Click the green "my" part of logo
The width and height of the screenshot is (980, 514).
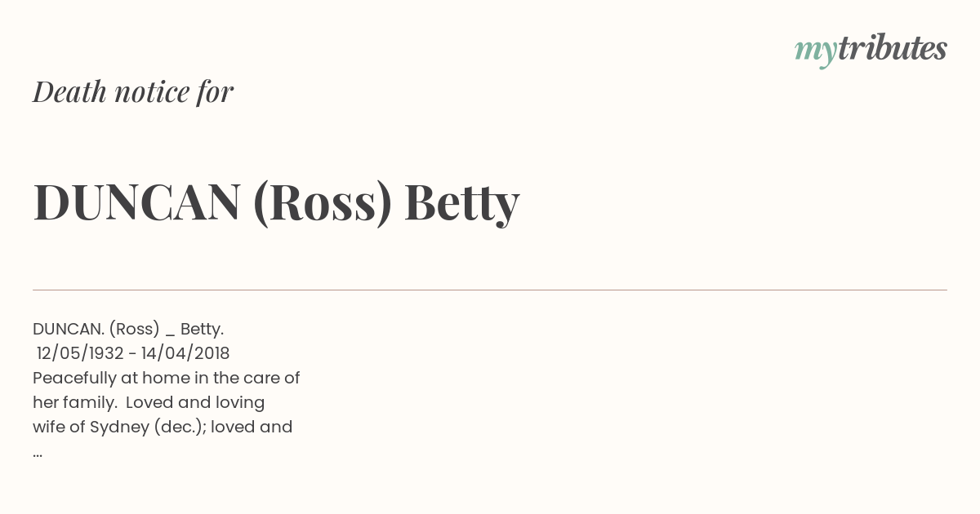816,52
